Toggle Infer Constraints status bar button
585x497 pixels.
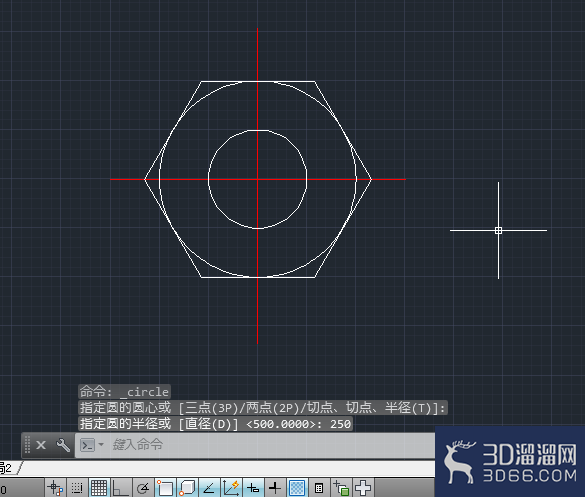56,488
